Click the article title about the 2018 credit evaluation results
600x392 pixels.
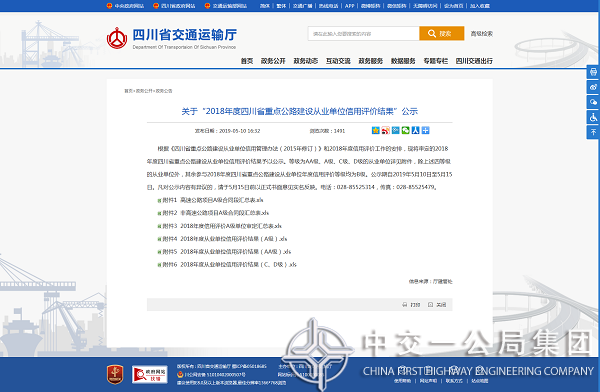point(300,111)
